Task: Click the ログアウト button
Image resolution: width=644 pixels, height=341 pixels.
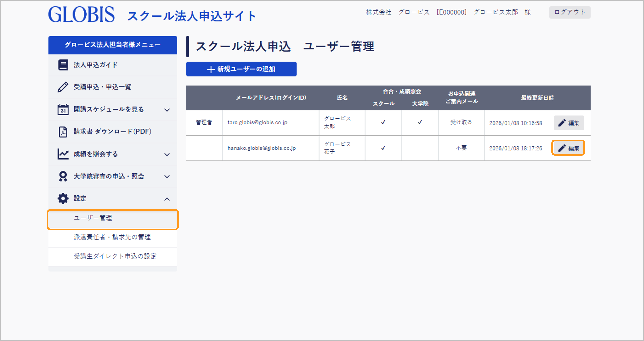Action: point(569,12)
